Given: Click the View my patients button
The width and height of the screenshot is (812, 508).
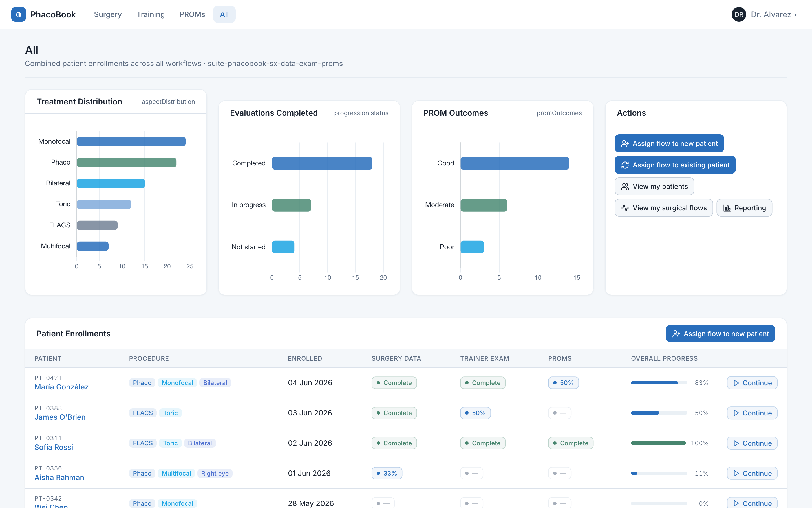Looking at the screenshot, I should pyautogui.click(x=654, y=187).
